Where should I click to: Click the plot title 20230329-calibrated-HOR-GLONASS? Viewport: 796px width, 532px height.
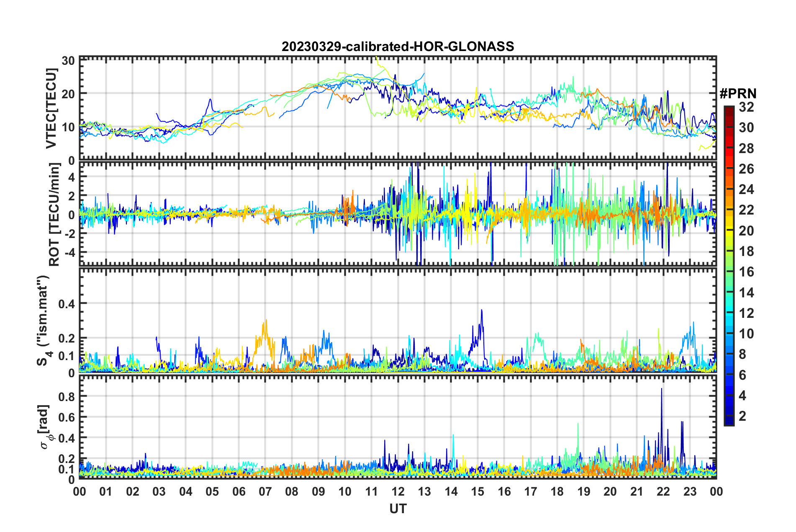398,46
